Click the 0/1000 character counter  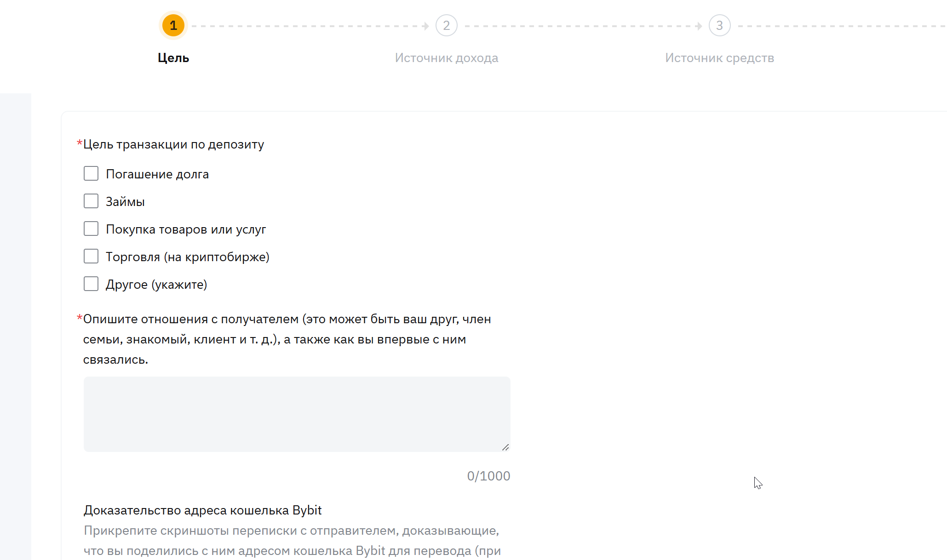pos(488,476)
